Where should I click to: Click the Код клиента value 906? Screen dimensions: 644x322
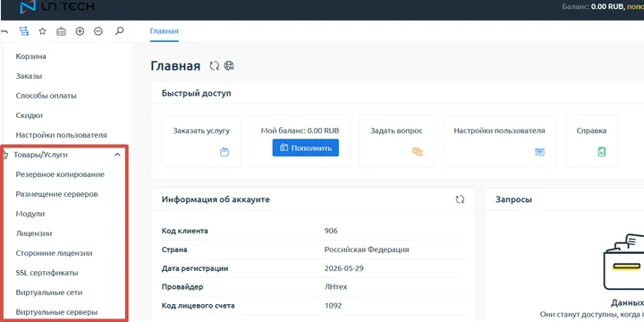[331, 231]
